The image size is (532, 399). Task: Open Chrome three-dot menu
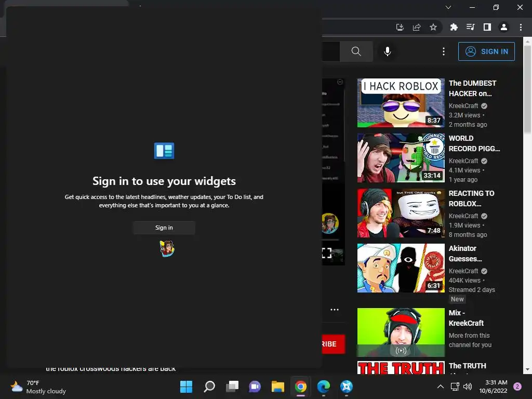(x=521, y=27)
